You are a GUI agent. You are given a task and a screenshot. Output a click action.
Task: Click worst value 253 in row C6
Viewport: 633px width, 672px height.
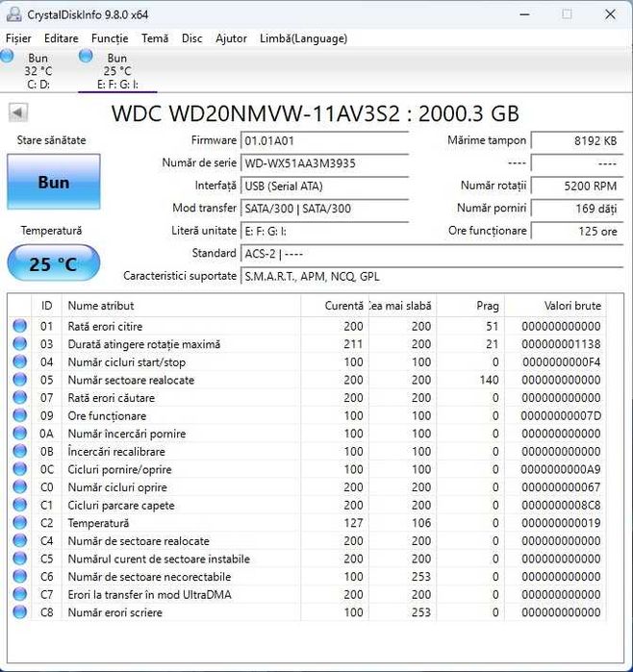(421, 577)
